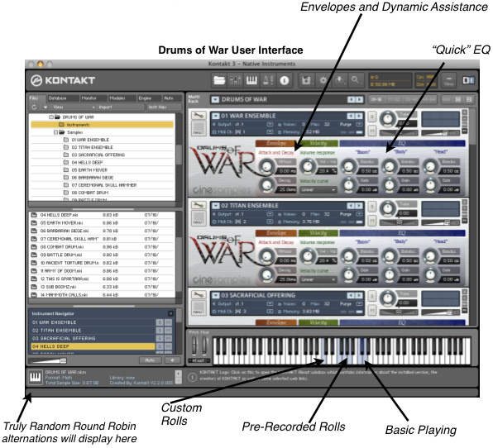
Task: Collapse the DRUMS OF WAR tree folder
Action: 51,117
